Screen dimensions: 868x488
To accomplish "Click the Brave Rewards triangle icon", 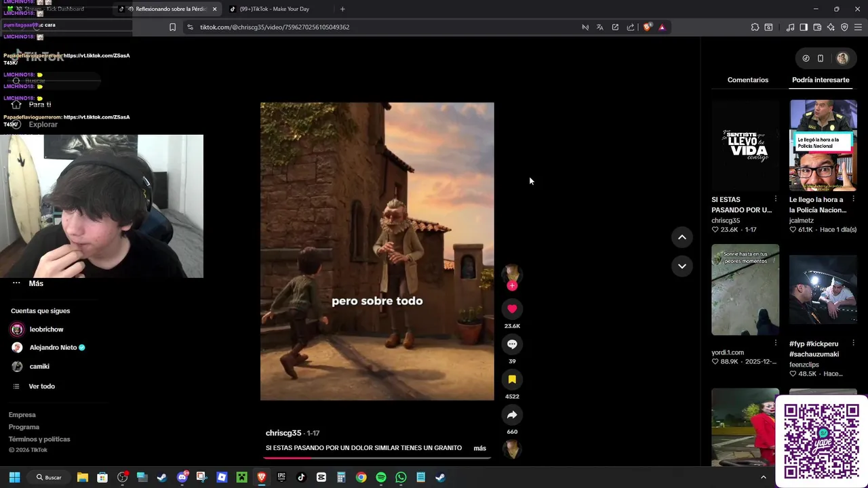I will click(x=662, y=27).
